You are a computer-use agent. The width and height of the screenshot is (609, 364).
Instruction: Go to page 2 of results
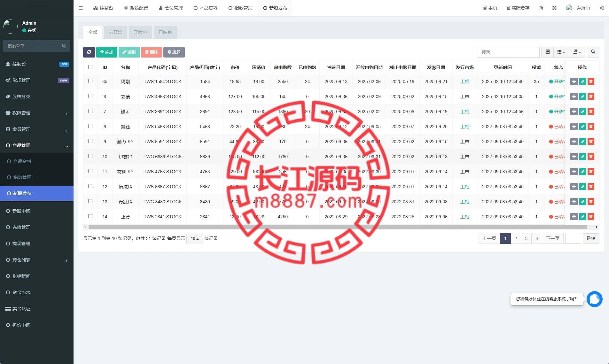(515, 238)
